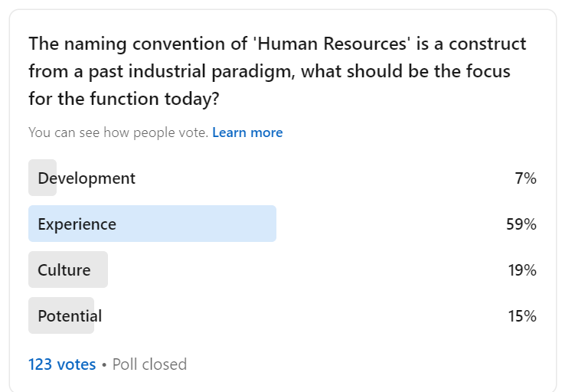View the 123 votes voter list
The height and width of the screenshot is (392, 562).
point(62,364)
